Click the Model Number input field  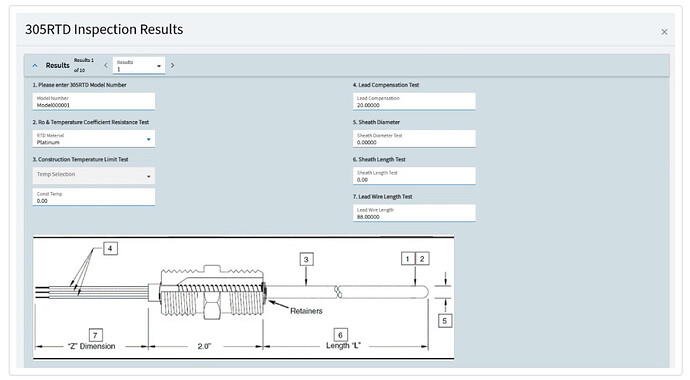[94, 102]
